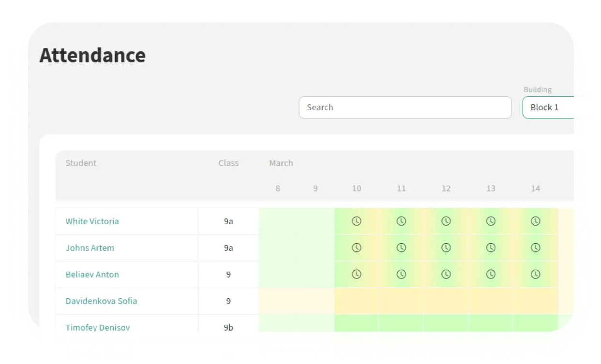Click Johns Artem's clock icon for March 11

(401, 248)
